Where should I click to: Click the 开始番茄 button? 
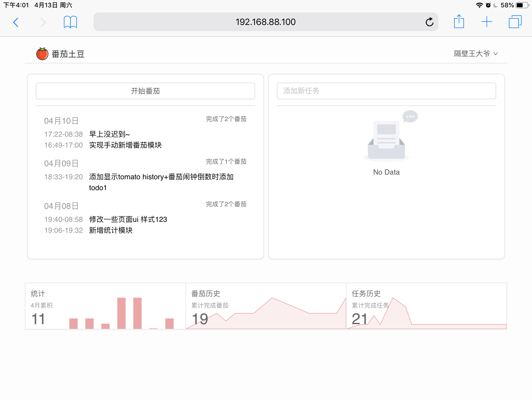[145, 91]
